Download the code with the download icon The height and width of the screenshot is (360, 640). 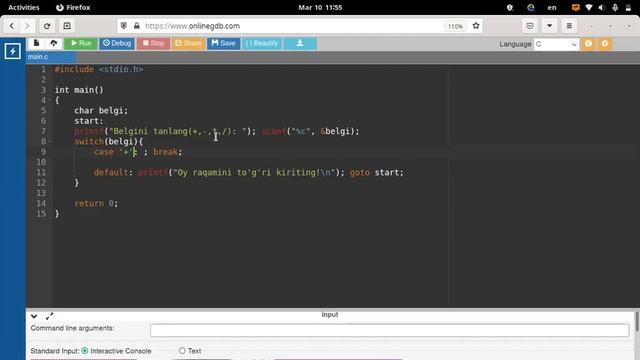300,43
